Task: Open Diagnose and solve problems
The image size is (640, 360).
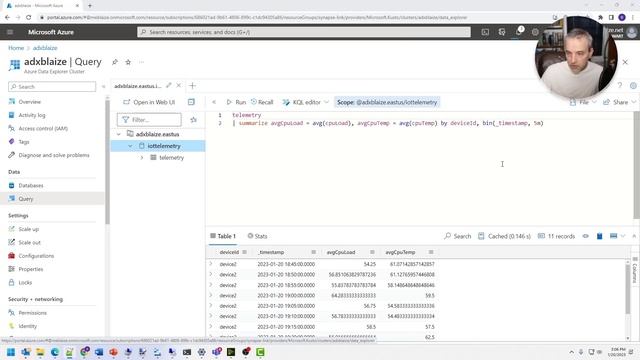Action: [53, 155]
